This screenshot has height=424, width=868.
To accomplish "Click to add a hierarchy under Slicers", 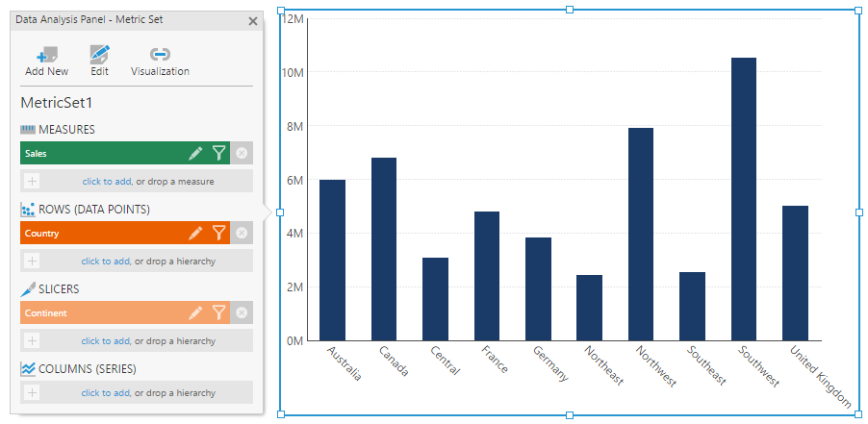I will (105, 340).
